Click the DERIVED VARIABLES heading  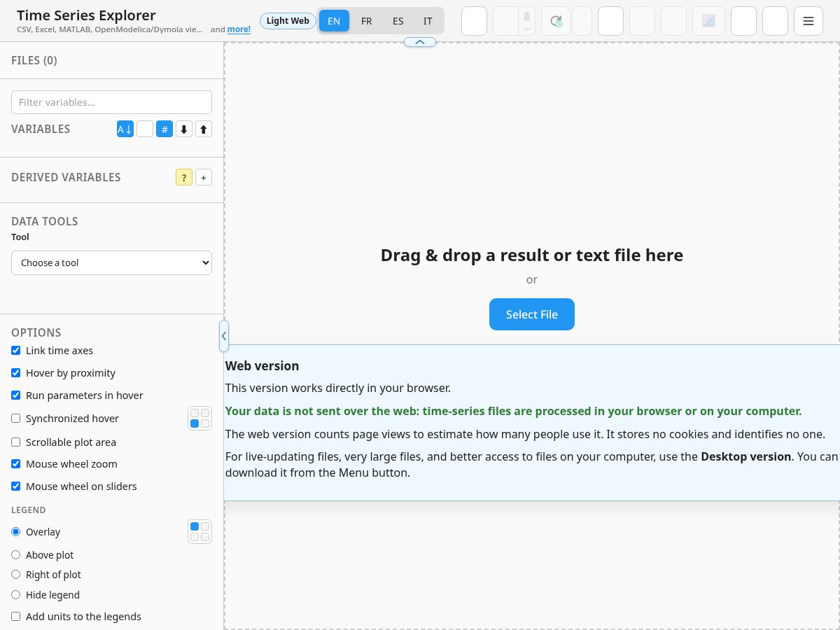[66, 177]
